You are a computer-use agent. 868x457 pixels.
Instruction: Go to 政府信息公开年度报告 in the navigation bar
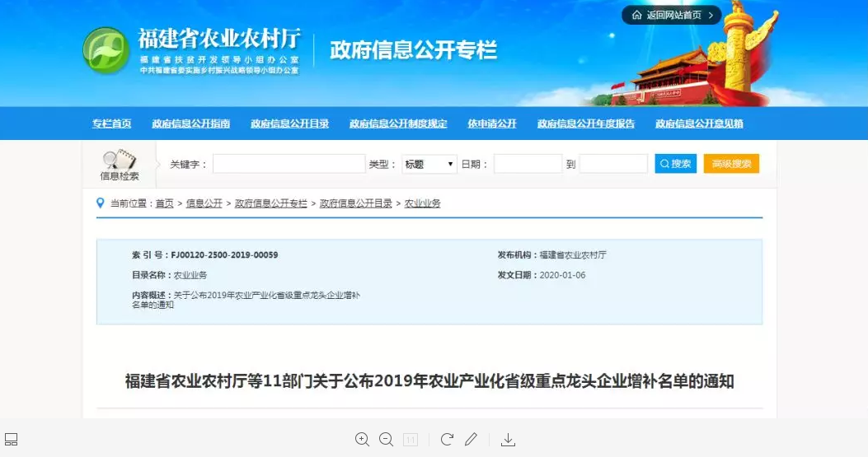pos(585,124)
